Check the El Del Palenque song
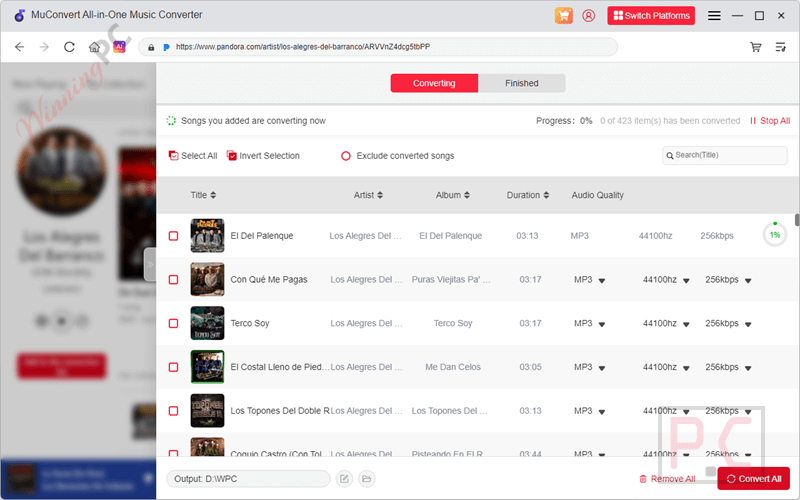Viewport: 800px width, 500px height. click(173, 236)
